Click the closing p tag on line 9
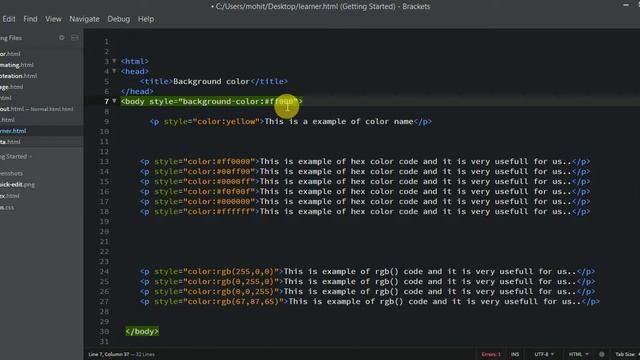 pyautogui.click(x=422, y=121)
